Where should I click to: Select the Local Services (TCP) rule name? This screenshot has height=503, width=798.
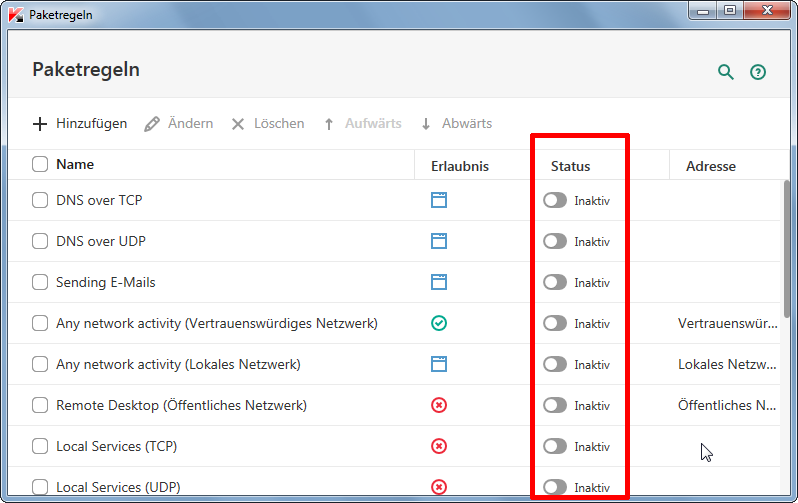coord(117,446)
